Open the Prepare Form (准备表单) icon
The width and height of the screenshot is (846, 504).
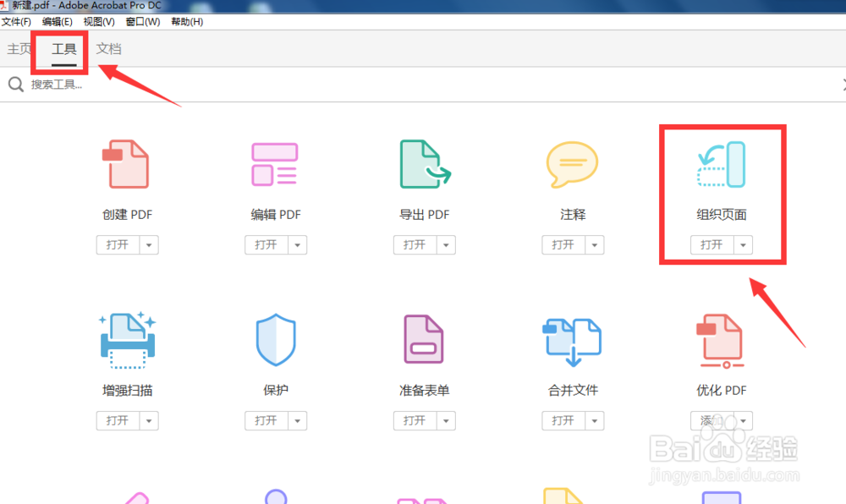[x=424, y=340]
